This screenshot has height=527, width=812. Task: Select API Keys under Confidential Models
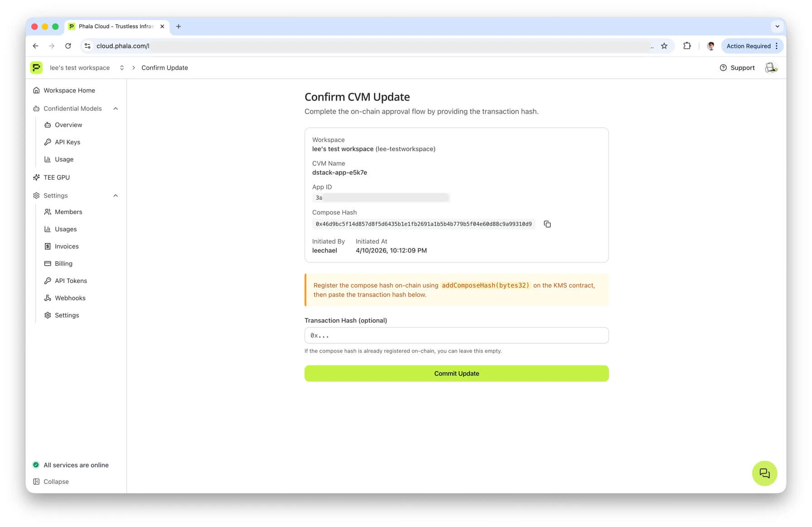click(67, 142)
